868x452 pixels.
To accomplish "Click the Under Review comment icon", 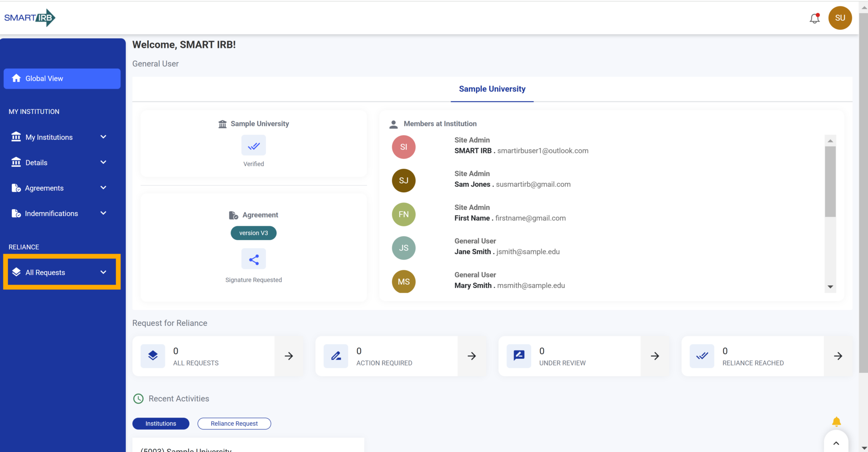I will [x=519, y=356].
